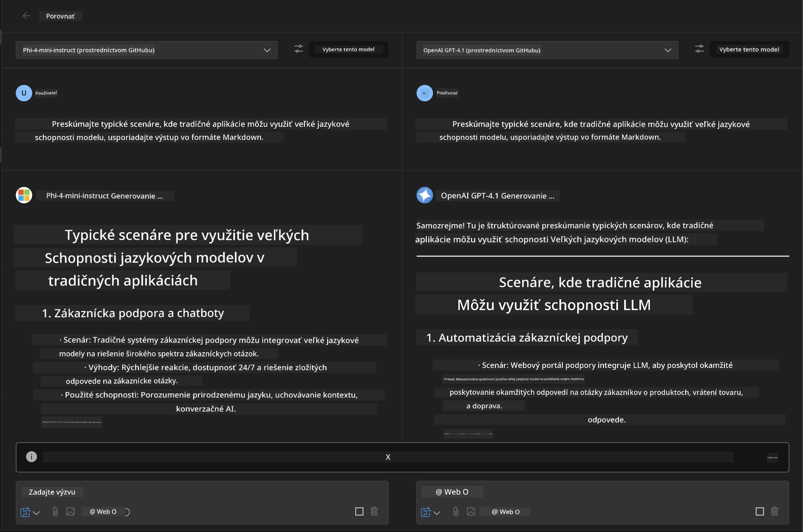Click the Scenár: Webový portál podpory line

click(605, 365)
